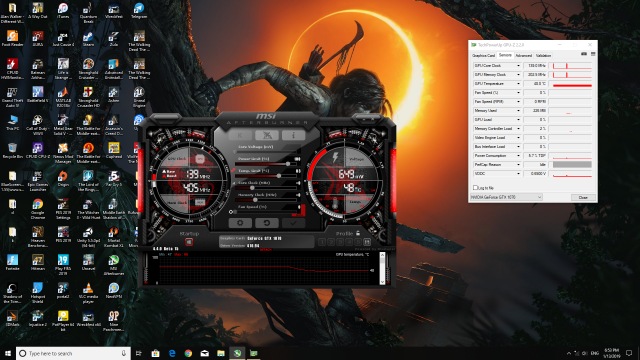The height and width of the screenshot is (360, 640).
Task: Expand Memory Used sensor dropdown
Action: click(x=518, y=111)
